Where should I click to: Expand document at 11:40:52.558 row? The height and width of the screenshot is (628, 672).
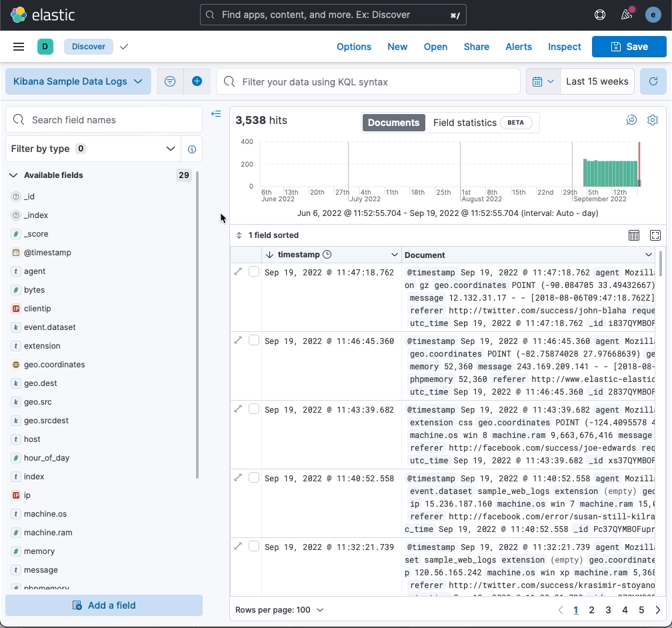(238, 477)
